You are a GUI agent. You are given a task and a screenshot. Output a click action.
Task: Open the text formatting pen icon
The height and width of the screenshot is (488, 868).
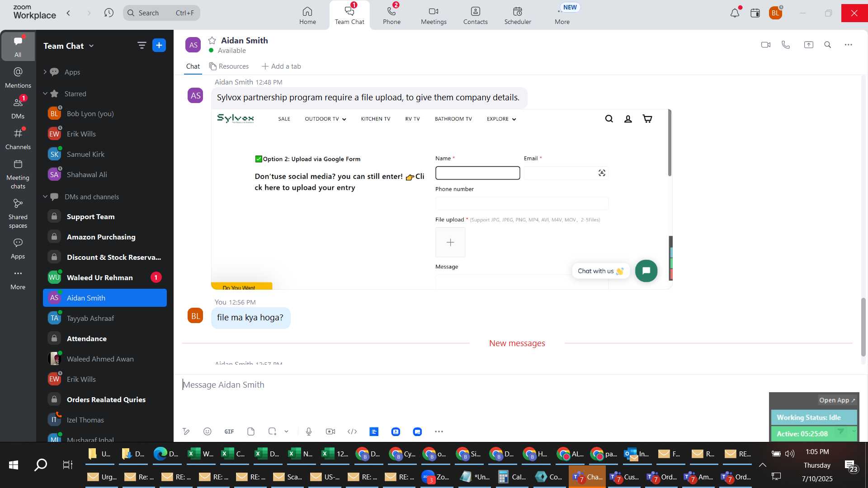(186, 432)
